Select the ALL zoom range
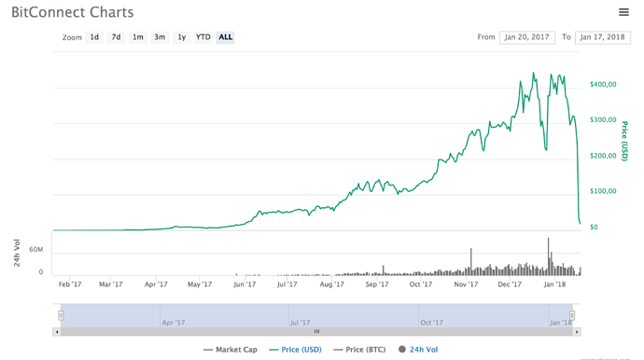 [226, 37]
